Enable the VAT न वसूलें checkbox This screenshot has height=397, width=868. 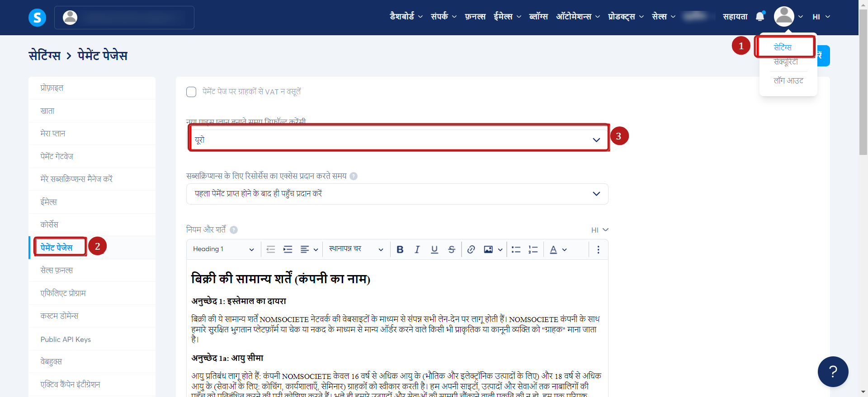pos(191,92)
